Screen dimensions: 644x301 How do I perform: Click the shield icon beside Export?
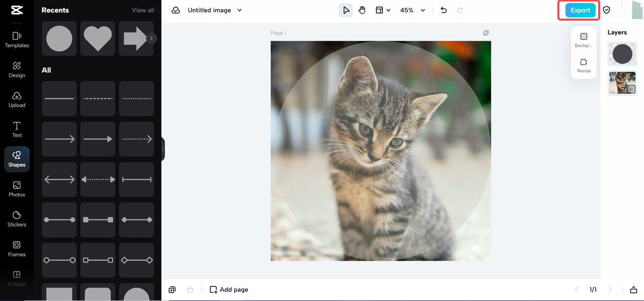click(607, 10)
